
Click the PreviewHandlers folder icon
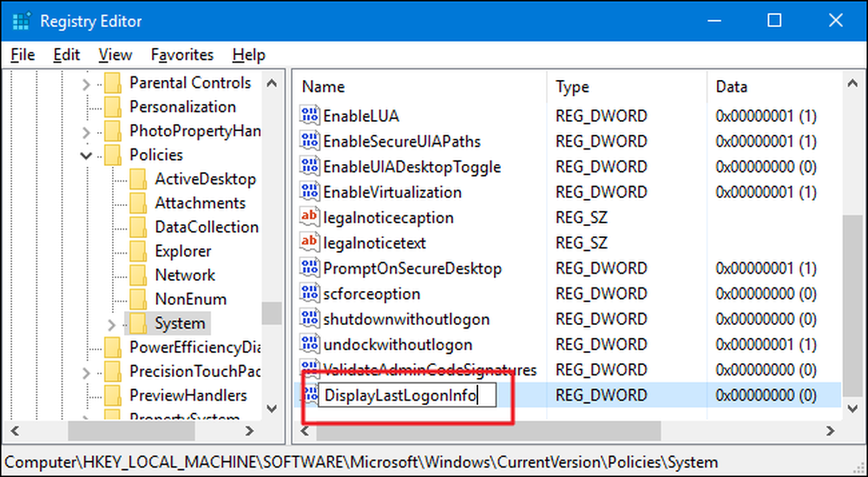[x=112, y=395]
